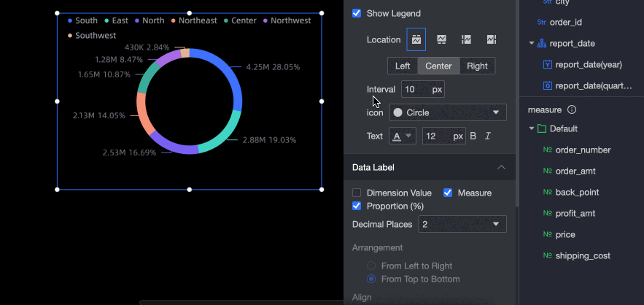
Task: Toggle italic for legend text
Action: point(487,136)
